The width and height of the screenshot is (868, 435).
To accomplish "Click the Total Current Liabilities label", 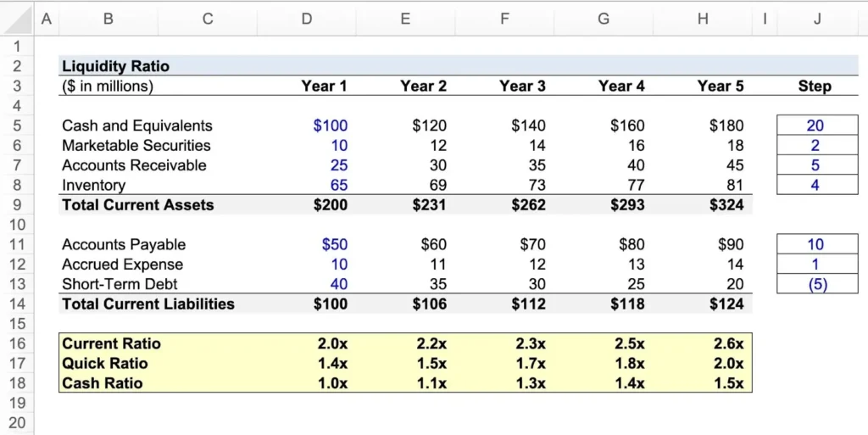I will [x=148, y=304].
